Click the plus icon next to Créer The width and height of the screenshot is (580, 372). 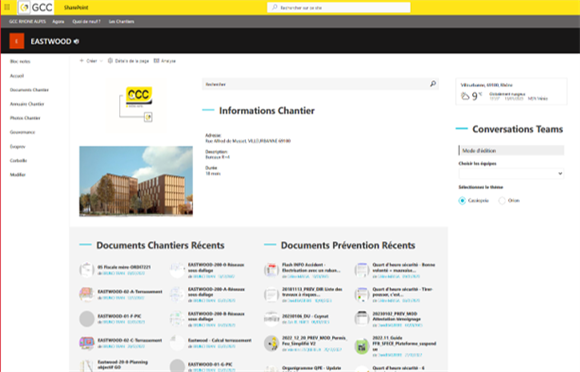[82, 61]
